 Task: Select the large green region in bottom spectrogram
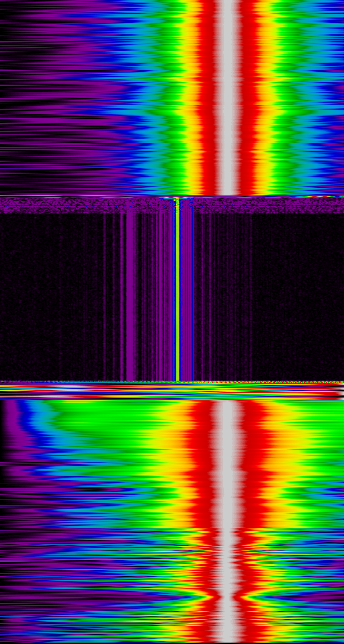pyautogui.click(x=111, y=423)
